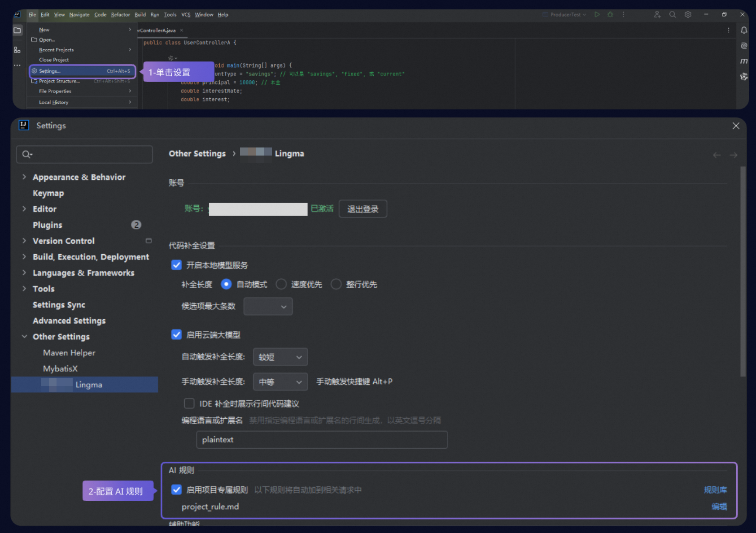Click the 退出登录 button

pos(363,209)
